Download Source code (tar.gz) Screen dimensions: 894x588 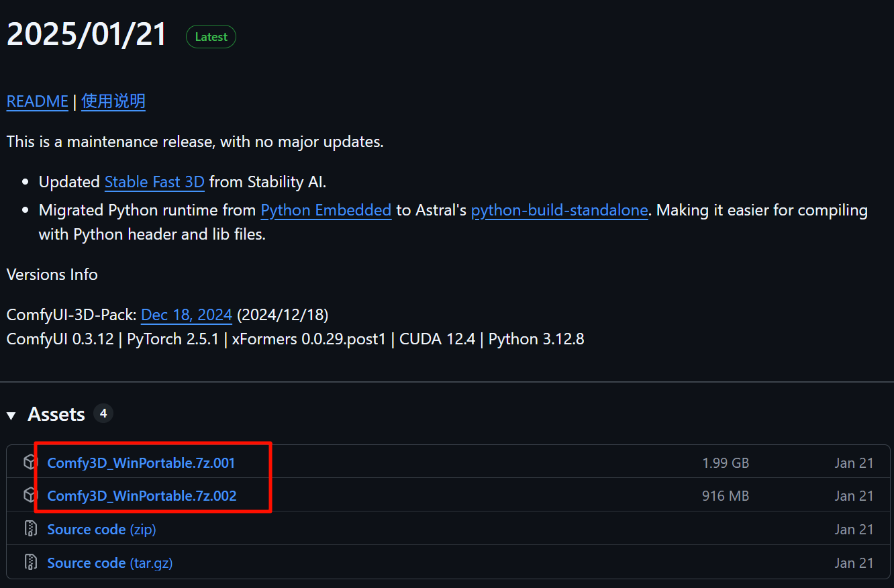(110, 562)
